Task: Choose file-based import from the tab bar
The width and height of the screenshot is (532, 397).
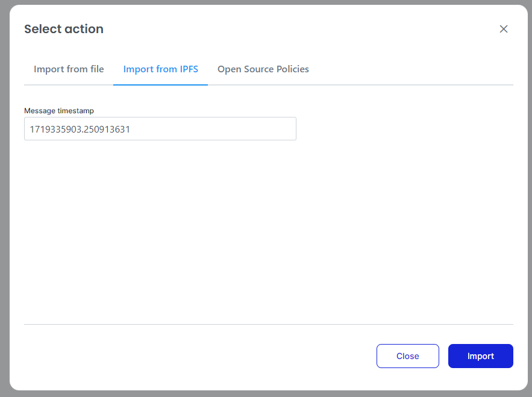Action: tap(69, 69)
